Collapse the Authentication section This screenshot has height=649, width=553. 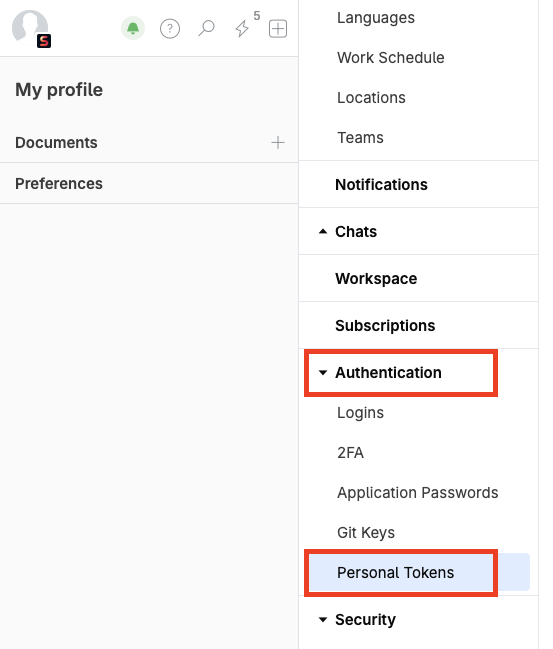(323, 373)
